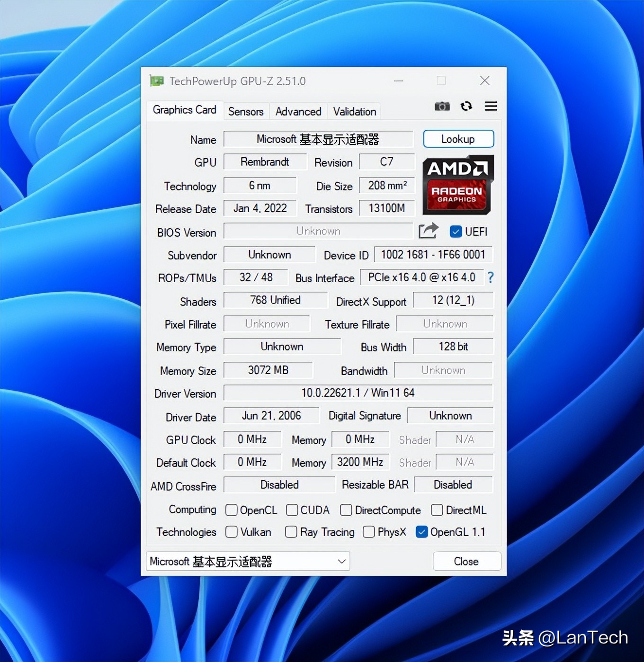This screenshot has width=644, height=662.
Task: Click the Bus Interface question mark
Action: tap(491, 277)
